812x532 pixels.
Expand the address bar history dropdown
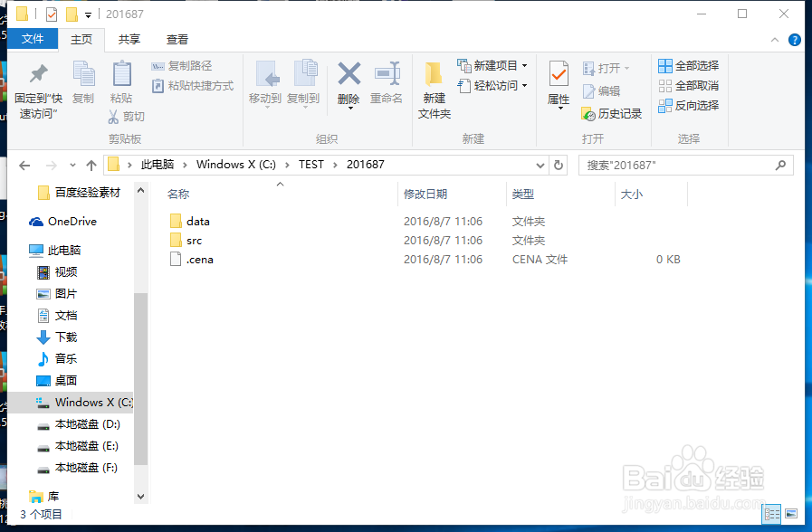pos(540,166)
